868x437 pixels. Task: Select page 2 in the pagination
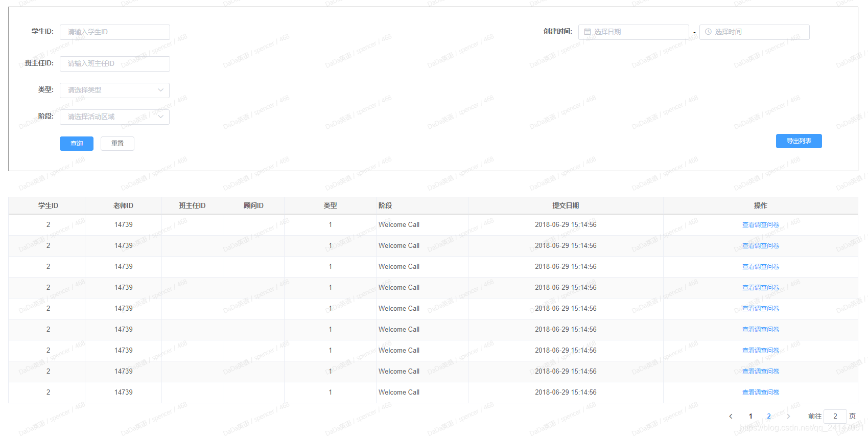pyautogui.click(x=769, y=416)
